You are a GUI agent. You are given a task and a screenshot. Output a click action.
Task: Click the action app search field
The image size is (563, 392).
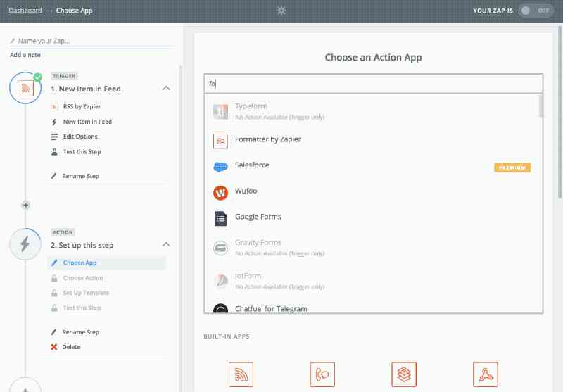click(x=374, y=84)
